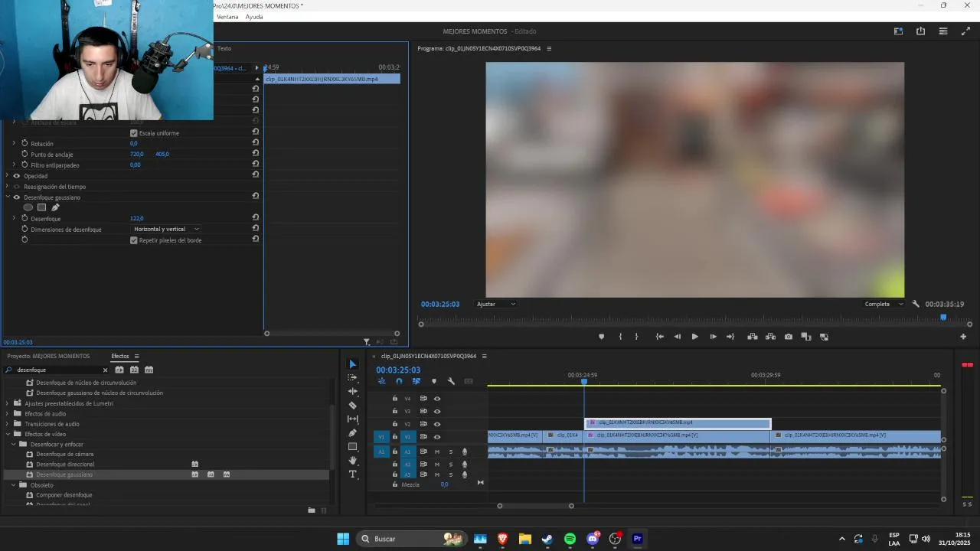Viewport: 980px width, 551px height.
Task: Click the Program Monitor playhead marker
Action: [943, 317]
